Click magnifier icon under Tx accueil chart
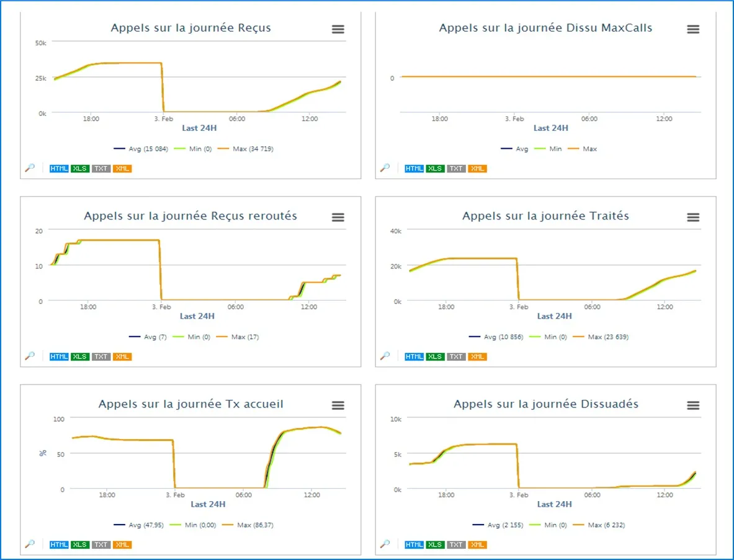 pos(30,544)
